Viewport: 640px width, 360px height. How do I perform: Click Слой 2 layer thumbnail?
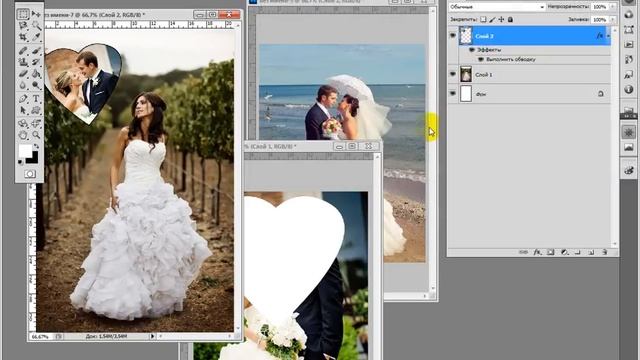(466, 36)
